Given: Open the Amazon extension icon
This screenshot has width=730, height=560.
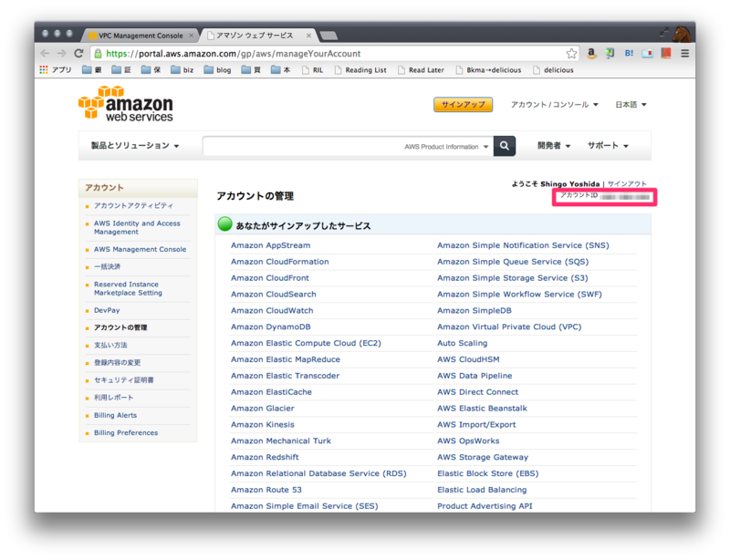Looking at the screenshot, I should click(591, 53).
